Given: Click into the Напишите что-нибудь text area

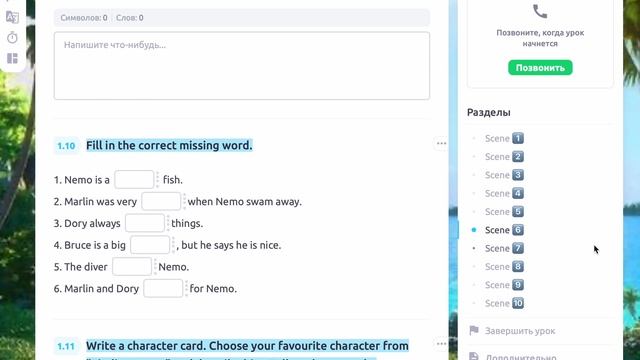Looking at the screenshot, I should coord(242,66).
